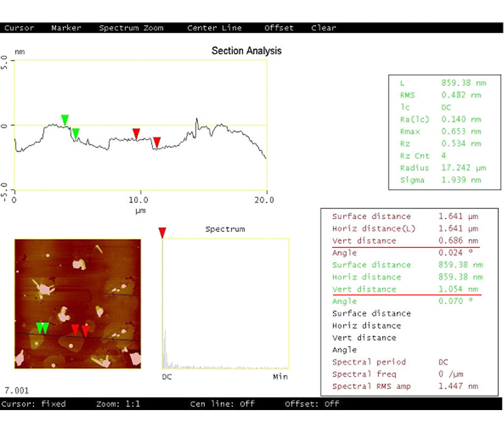Select the right green marker on section profile
Screen dimensions: 504x432
(x=76, y=133)
